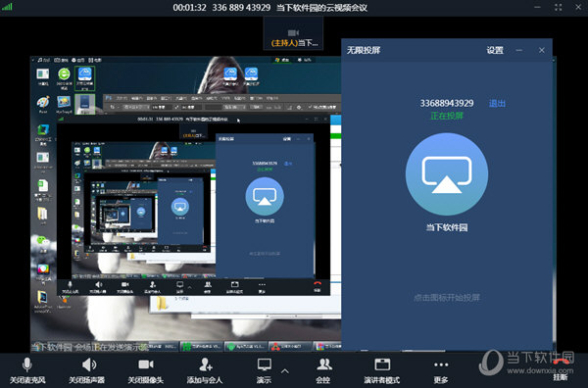Click the meeting ID 336 889 43929 in title bar
The width and height of the screenshot is (588, 388).
[241, 8]
